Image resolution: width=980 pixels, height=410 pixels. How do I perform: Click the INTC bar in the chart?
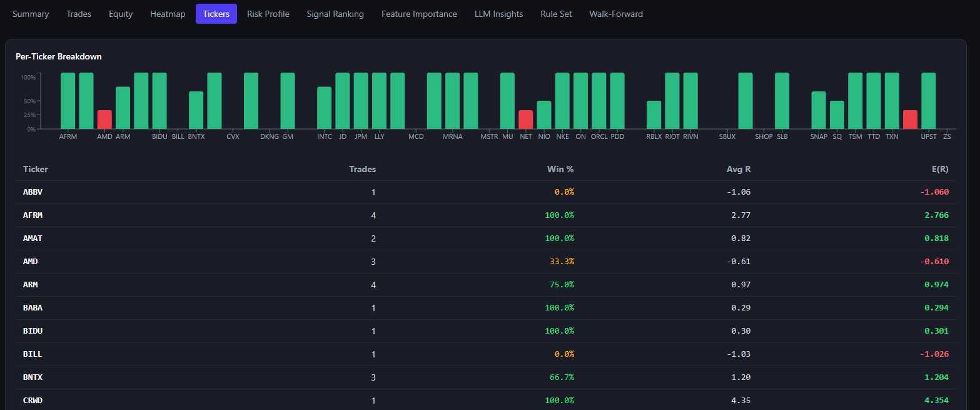pos(325,108)
